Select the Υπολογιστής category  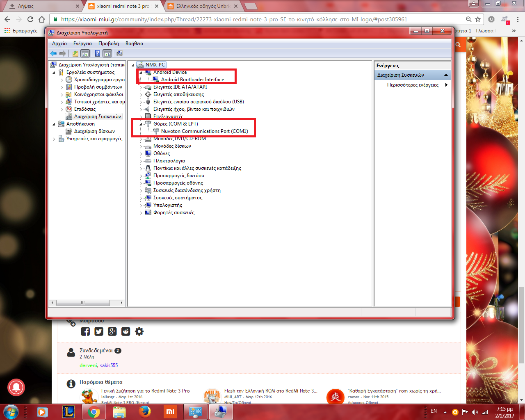(168, 205)
